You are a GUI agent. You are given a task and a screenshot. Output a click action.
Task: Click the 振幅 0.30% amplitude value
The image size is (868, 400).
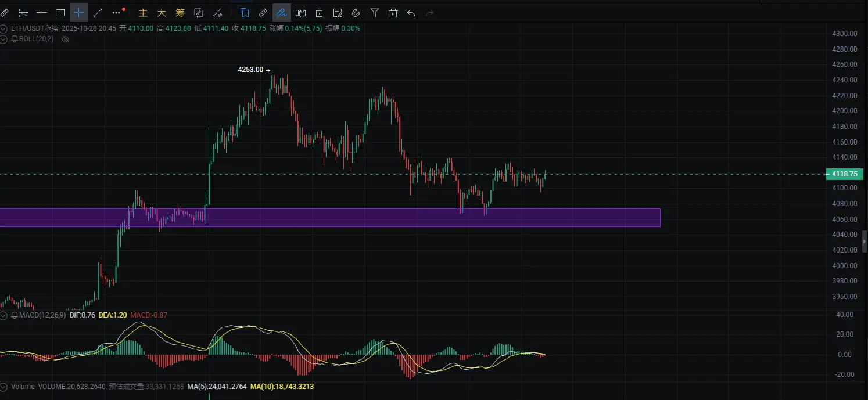click(342, 28)
